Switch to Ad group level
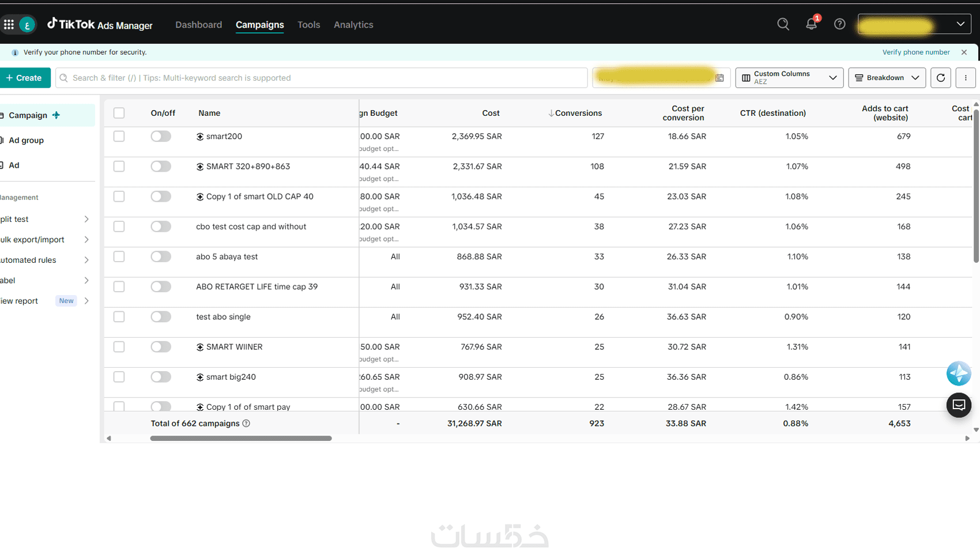 click(26, 140)
